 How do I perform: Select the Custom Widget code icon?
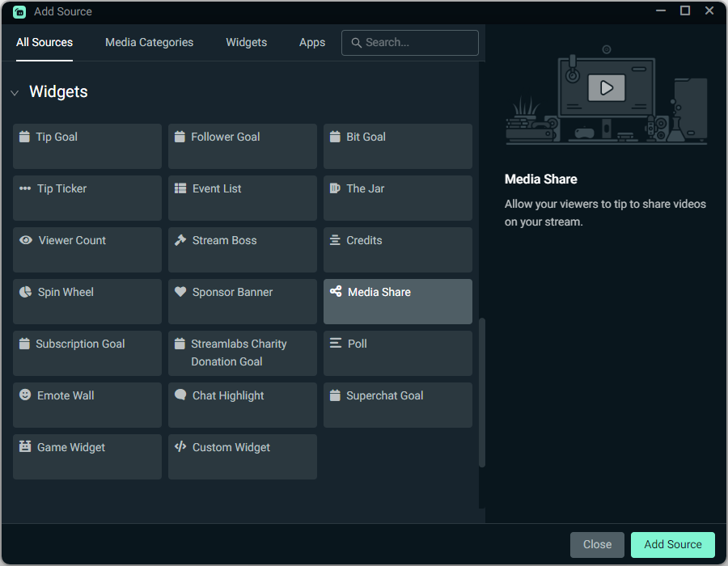click(180, 446)
